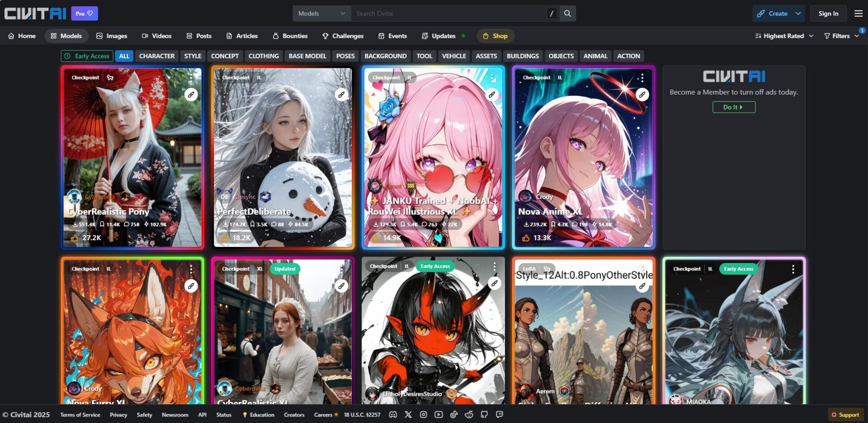
Task: Switch to the Images tab
Action: pyautogui.click(x=112, y=36)
